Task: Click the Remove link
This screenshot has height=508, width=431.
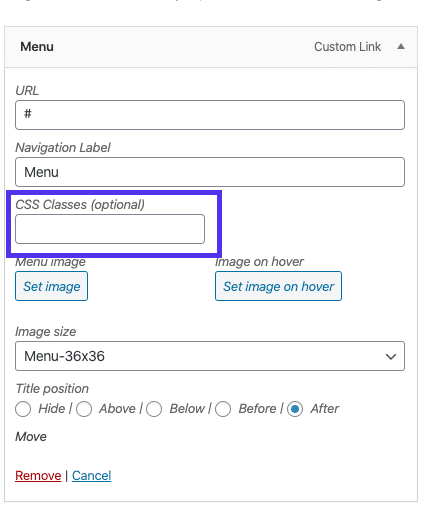Action: point(38,476)
